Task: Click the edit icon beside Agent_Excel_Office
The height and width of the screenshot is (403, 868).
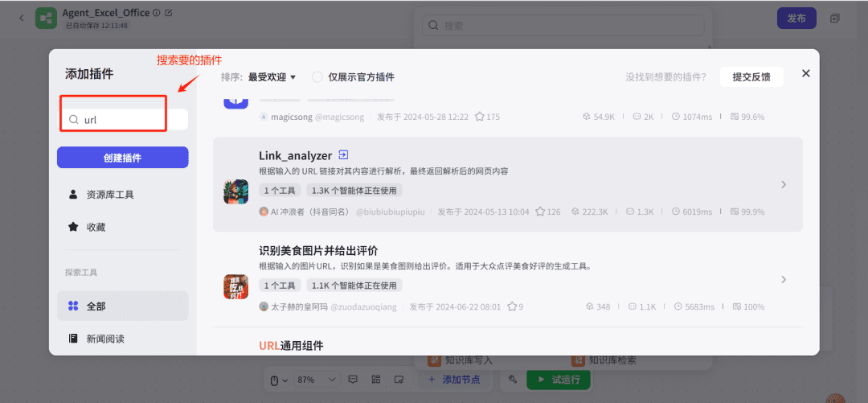Action: [x=168, y=13]
